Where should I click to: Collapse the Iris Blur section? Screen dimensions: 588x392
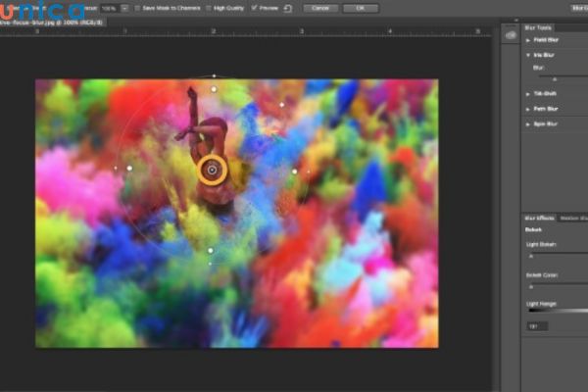(528, 55)
